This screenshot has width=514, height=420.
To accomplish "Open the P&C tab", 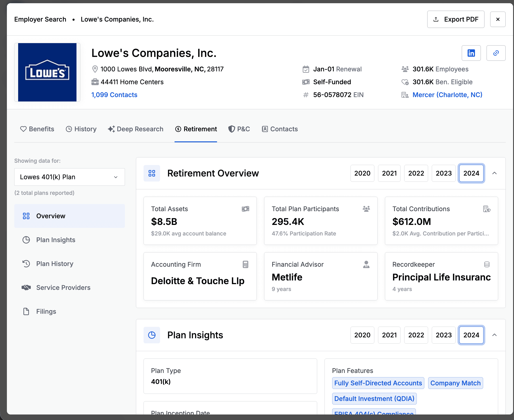I will [239, 129].
